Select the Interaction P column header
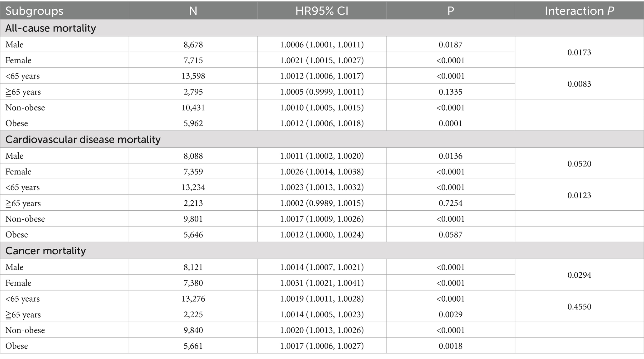This screenshot has height=359, width=644. (x=579, y=11)
